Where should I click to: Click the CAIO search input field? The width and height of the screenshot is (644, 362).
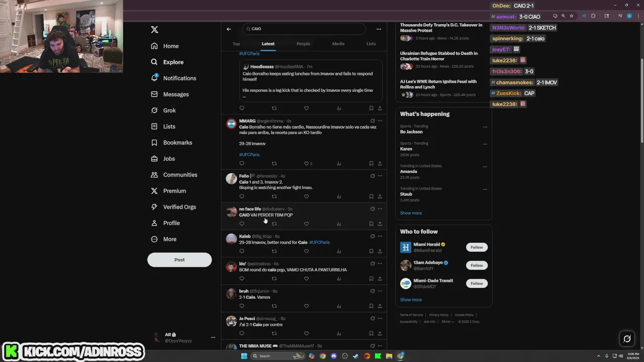click(304, 29)
